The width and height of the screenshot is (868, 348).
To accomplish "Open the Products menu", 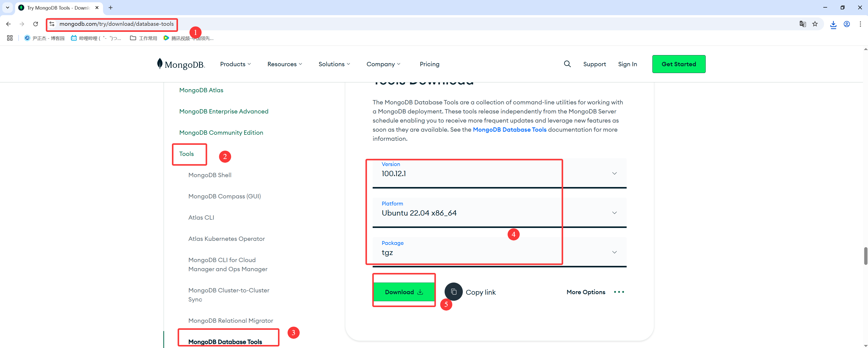I will click(235, 64).
